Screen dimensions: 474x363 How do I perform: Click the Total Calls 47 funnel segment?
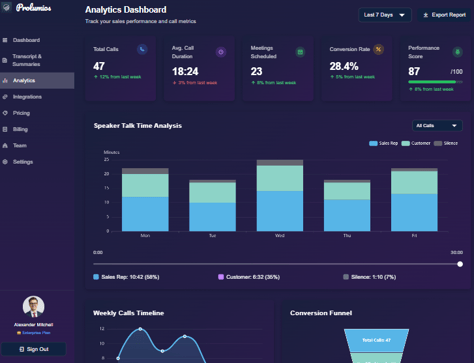tap(376, 340)
